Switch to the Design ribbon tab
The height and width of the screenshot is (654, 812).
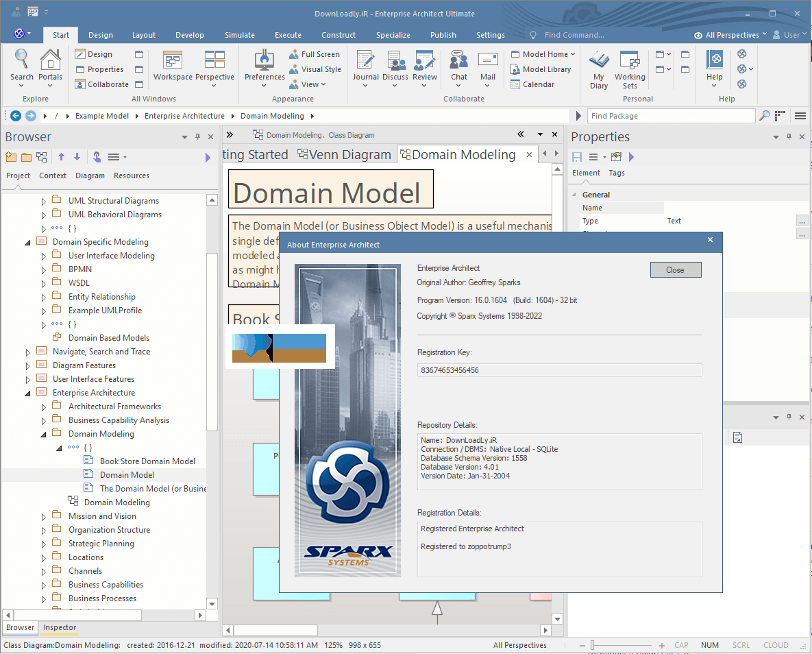101,35
